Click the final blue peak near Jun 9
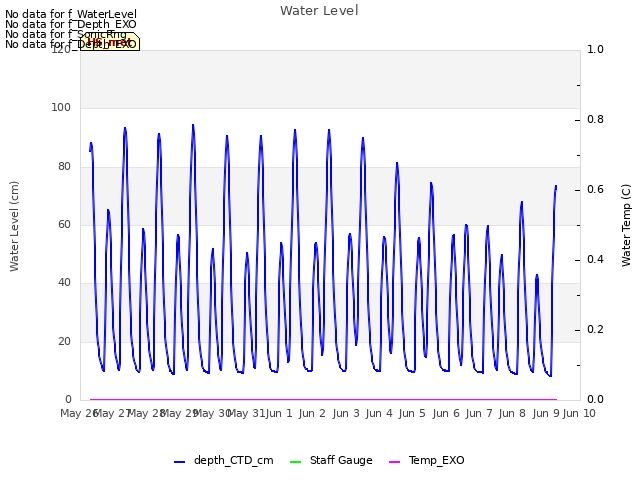The image size is (640, 480). (556, 187)
